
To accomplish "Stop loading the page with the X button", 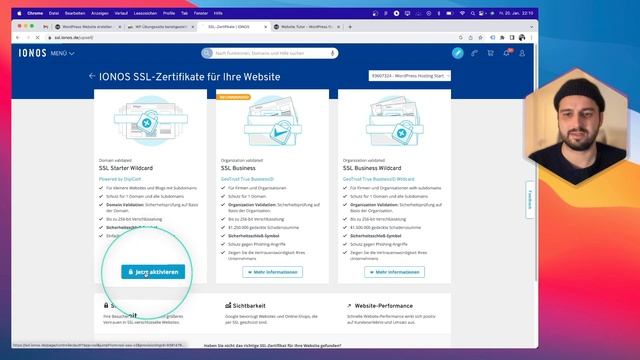I will 37,38.
